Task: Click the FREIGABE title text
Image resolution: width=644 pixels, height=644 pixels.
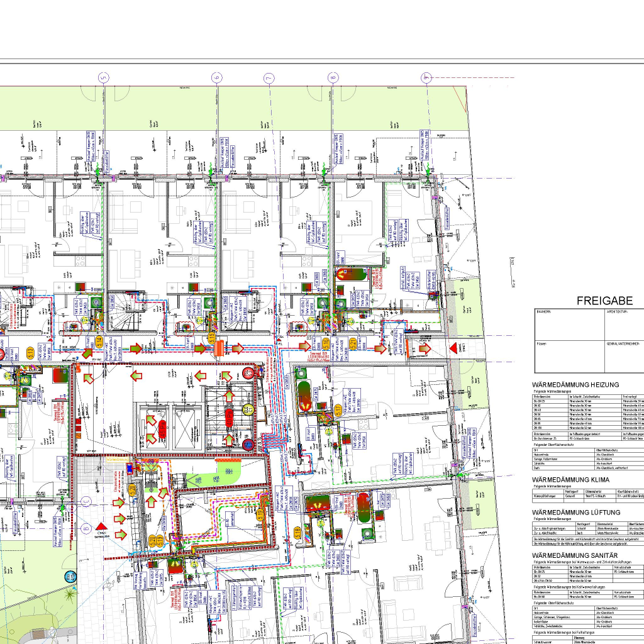Action: (604, 301)
